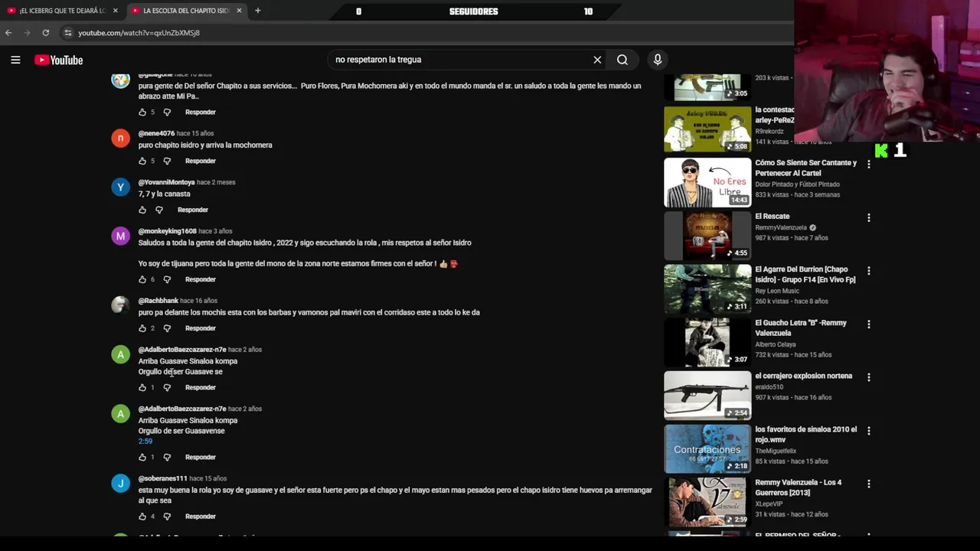Open the 2:59 timestamp link in comment
The height and width of the screenshot is (551, 980).
pyautogui.click(x=145, y=442)
